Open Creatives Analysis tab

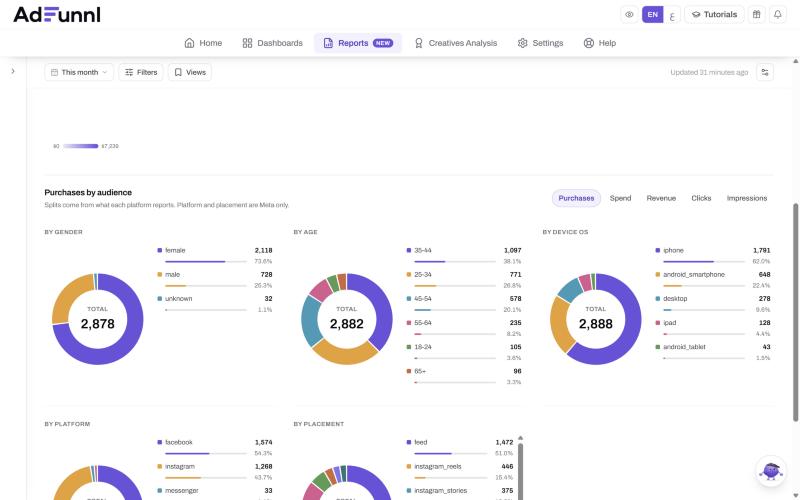pyautogui.click(x=455, y=43)
